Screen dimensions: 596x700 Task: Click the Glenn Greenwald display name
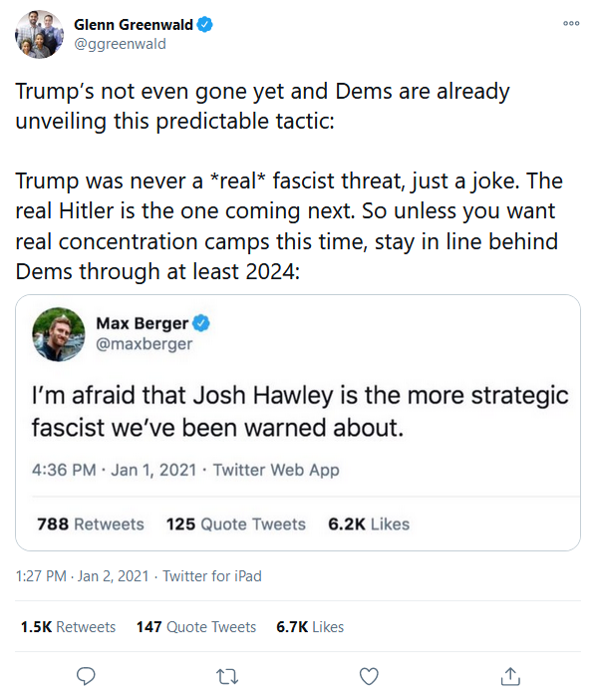coord(133,25)
